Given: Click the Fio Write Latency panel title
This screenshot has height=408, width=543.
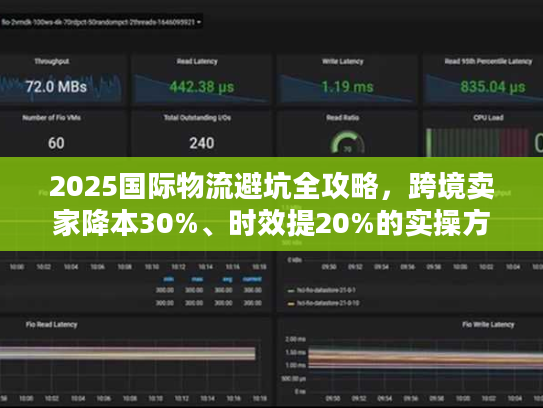Looking at the screenshot, I should 488,325.
